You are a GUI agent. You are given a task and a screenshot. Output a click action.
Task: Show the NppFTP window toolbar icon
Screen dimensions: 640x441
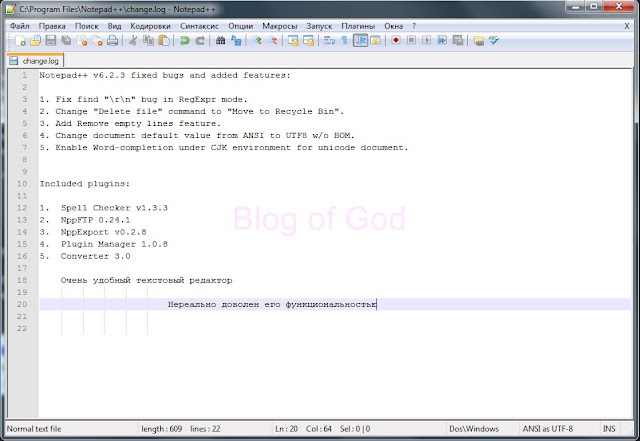click(479, 40)
